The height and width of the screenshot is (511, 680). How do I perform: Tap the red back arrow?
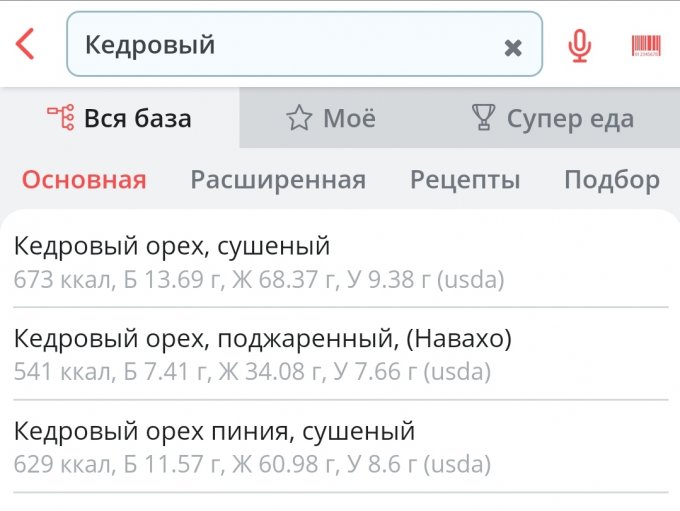(x=26, y=44)
